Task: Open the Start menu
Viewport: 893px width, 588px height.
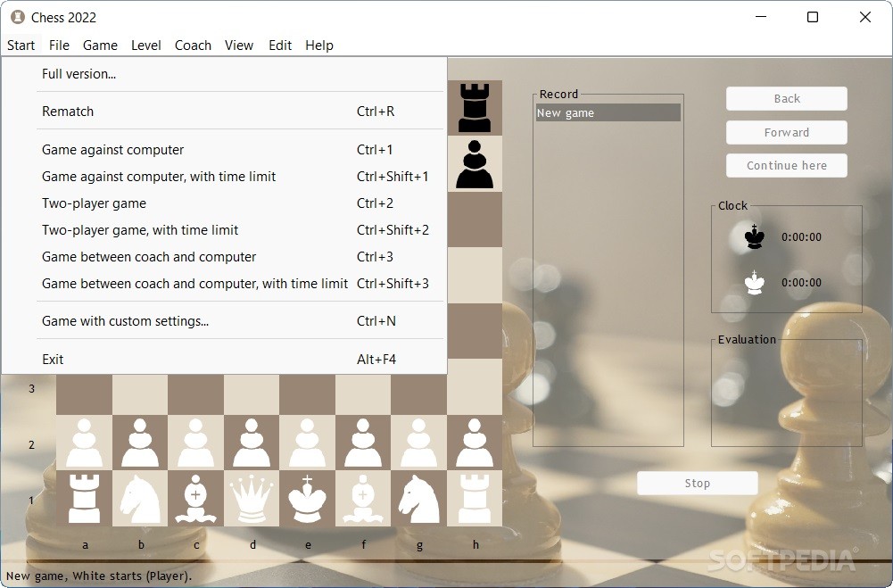Action: tap(21, 45)
